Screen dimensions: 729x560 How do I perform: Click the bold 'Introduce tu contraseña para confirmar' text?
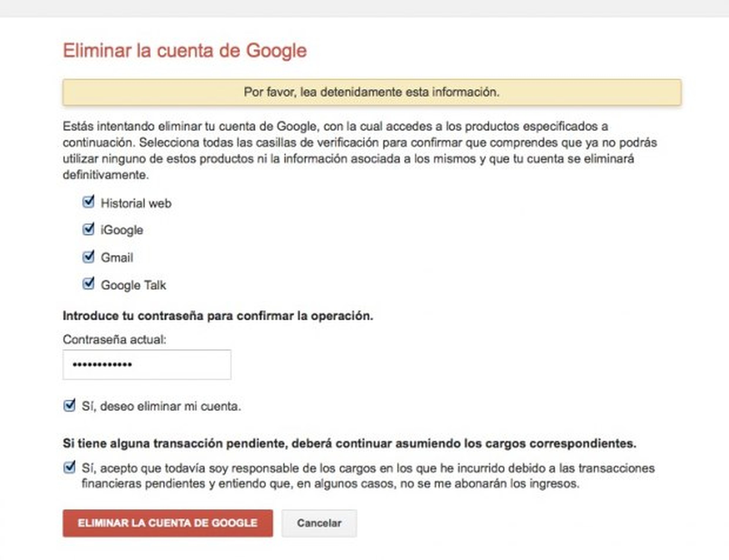[218, 316]
